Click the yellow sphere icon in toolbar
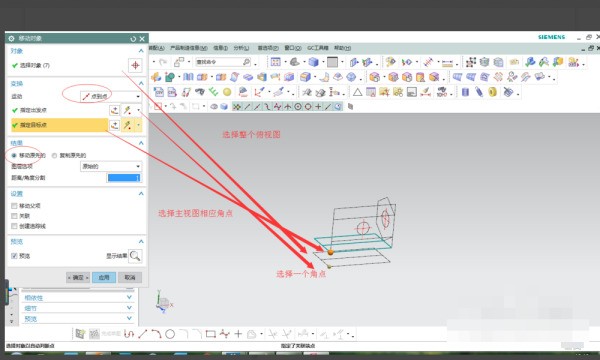The width and height of the screenshot is (600, 360). click(x=227, y=92)
